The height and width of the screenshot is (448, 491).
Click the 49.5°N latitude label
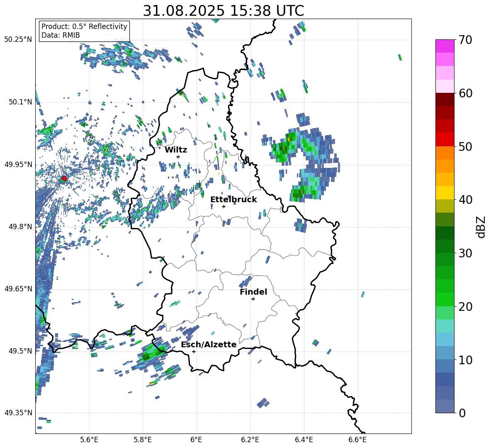point(20,351)
